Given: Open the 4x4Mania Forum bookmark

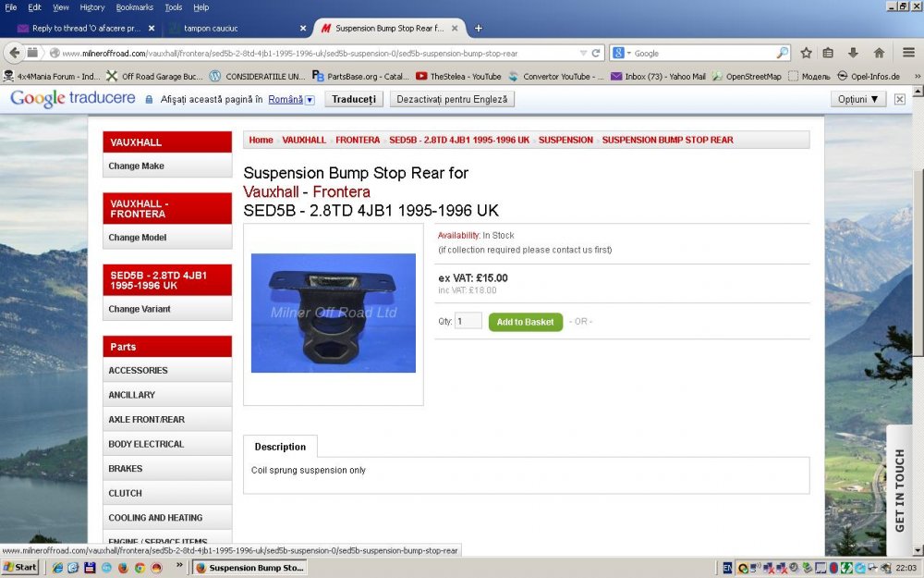Looking at the screenshot, I should [x=52, y=77].
